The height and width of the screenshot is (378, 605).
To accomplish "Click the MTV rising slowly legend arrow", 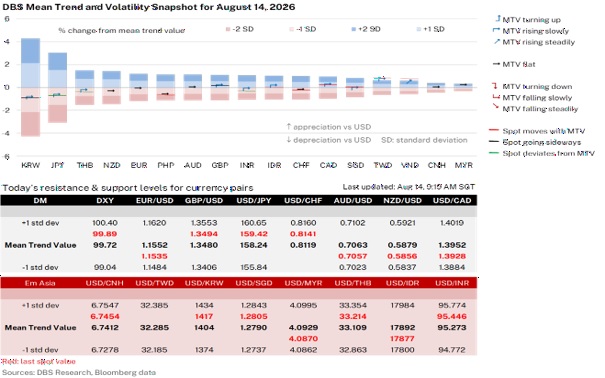I will point(497,30).
